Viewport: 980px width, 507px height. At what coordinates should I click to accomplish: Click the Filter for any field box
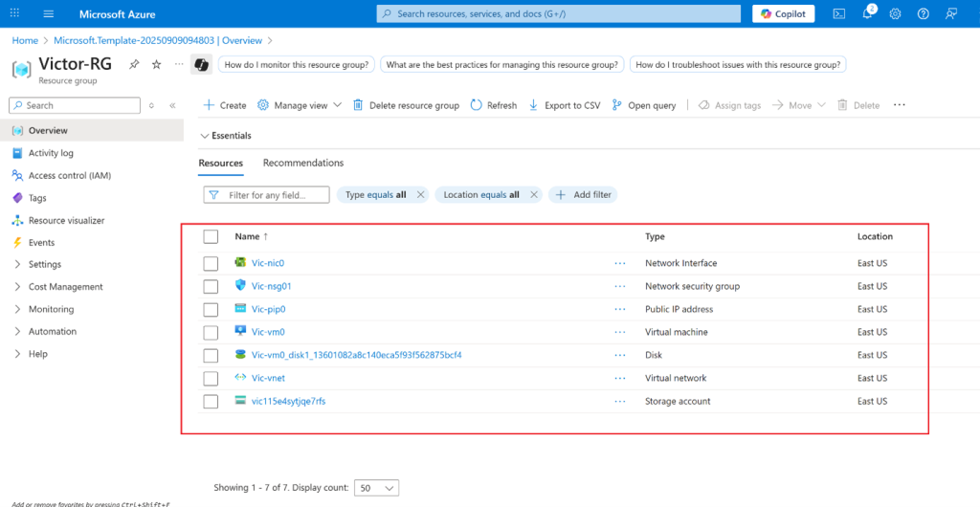click(267, 195)
